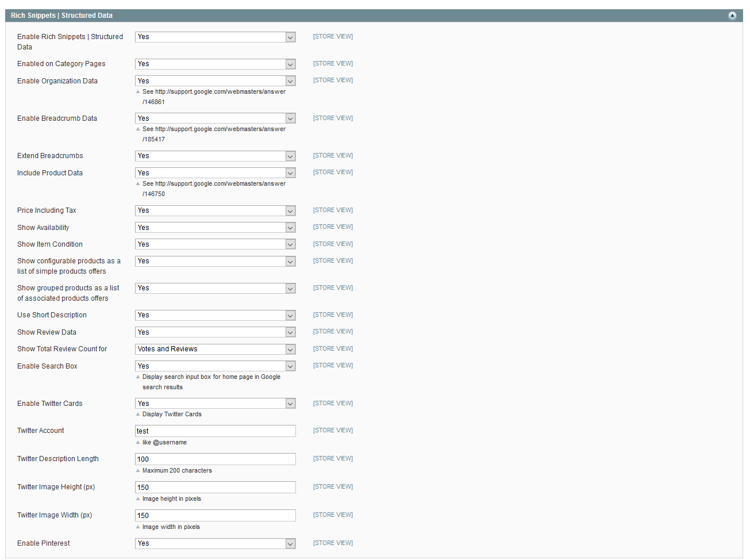750x560 pixels.
Task: Open Price Including Tax dropdown
Action: coord(215,210)
